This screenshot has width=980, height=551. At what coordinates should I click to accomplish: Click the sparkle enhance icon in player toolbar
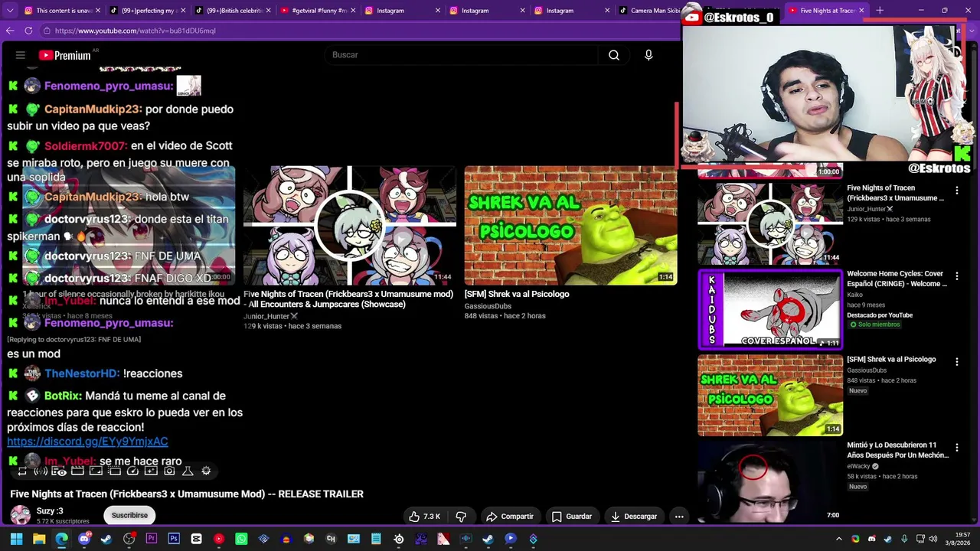[x=151, y=471]
